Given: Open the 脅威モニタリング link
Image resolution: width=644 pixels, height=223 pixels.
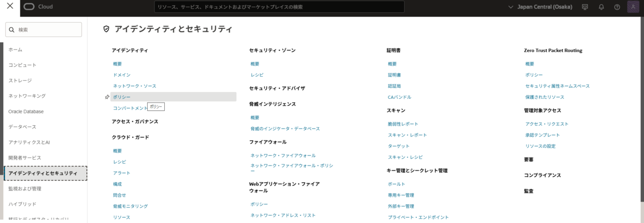Looking at the screenshot, I should tap(130, 206).
